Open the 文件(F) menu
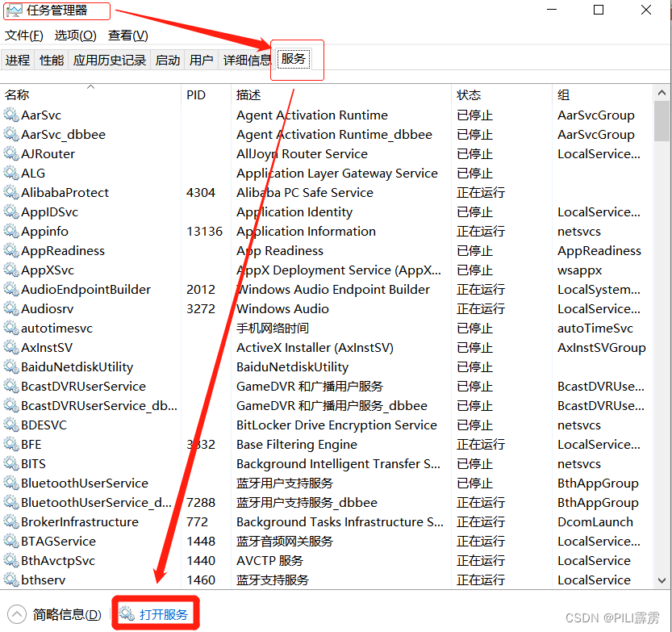This screenshot has width=672, height=632. click(x=24, y=36)
